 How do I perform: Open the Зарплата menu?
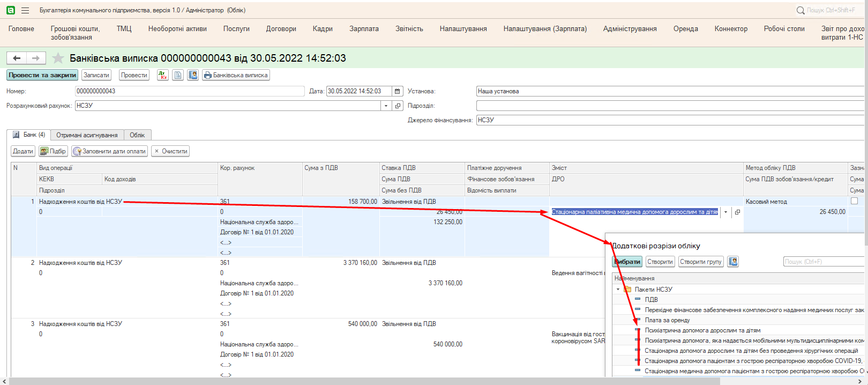(364, 29)
